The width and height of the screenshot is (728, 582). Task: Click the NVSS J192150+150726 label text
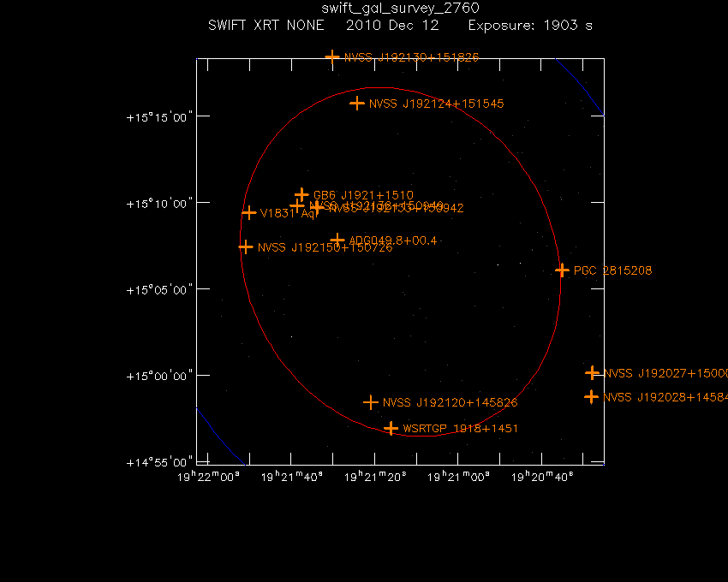[325, 247]
